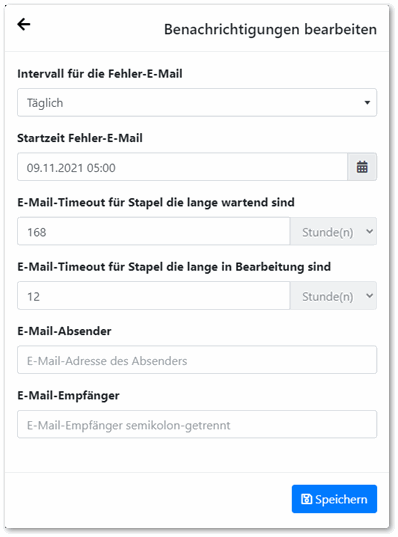
Task: Expand Stunde(n) unit for Bearbeitung timeout
Action: point(333,296)
